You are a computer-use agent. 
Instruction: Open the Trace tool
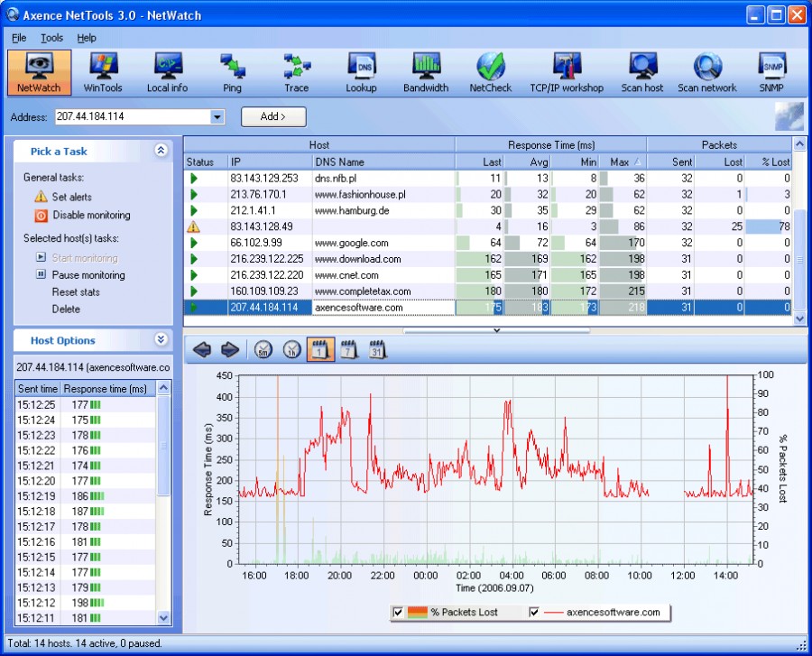(296, 72)
